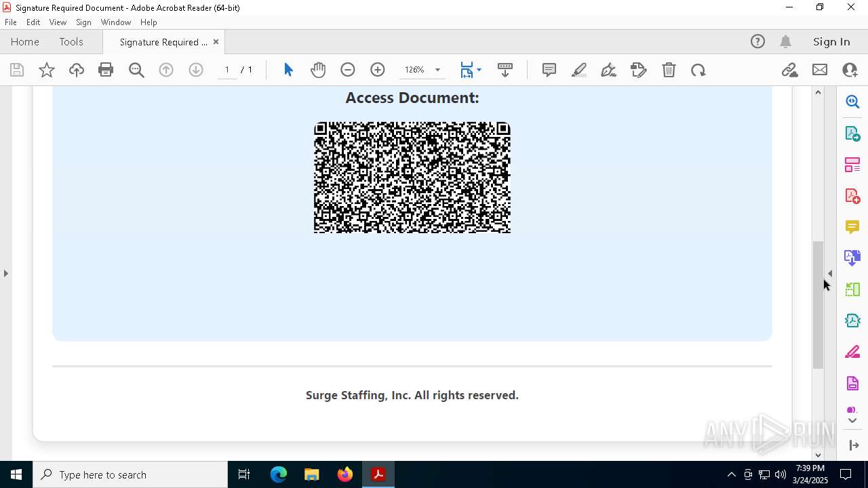Expand right pane with small arrow

(x=830, y=273)
